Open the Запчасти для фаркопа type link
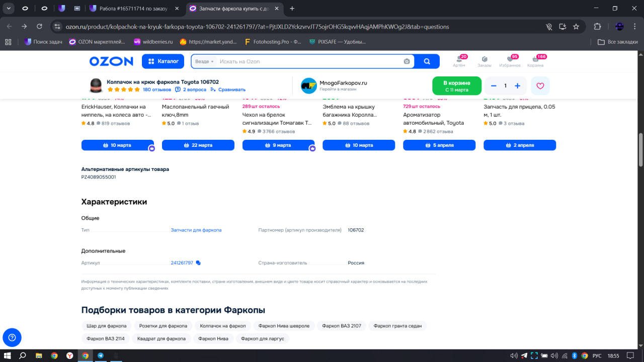 [196, 230]
